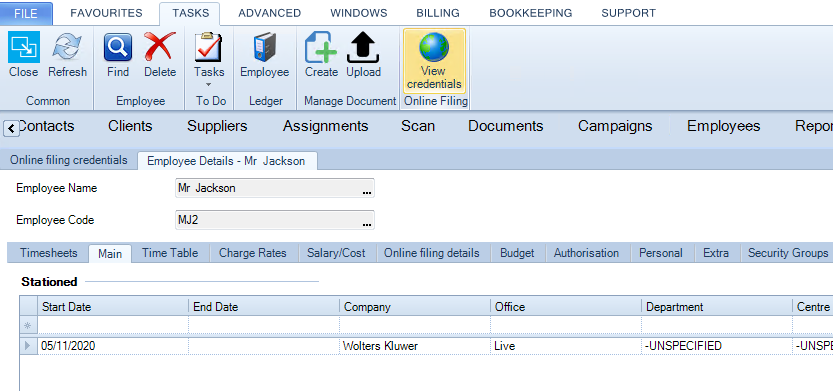Open the SUPPORT ribbon tab
833x391 pixels.
tap(628, 13)
